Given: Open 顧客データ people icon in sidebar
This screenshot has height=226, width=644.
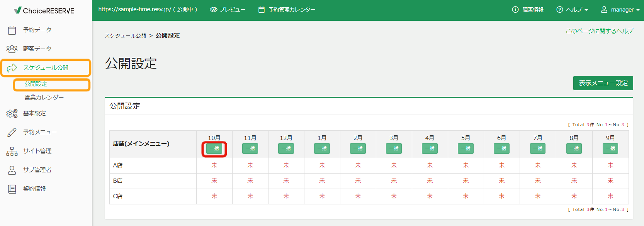Looking at the screenshot, I should click(x=12, y=49).
